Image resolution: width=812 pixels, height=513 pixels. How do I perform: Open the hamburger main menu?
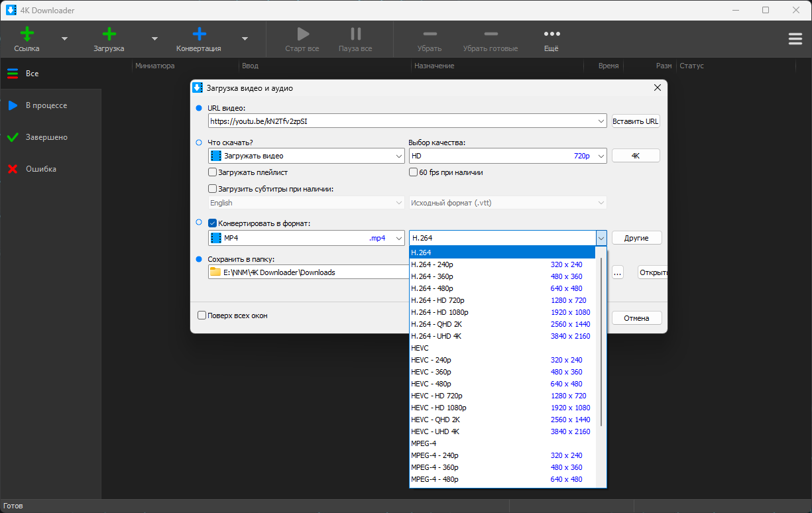(x=795, y=39)
